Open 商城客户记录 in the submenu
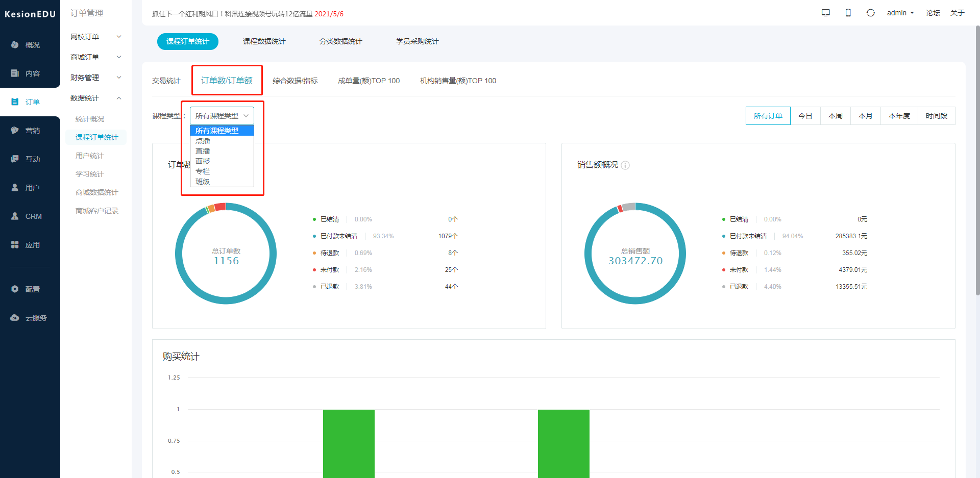The width and height of the screenshot is (980, 478). [x=96, y=211]
